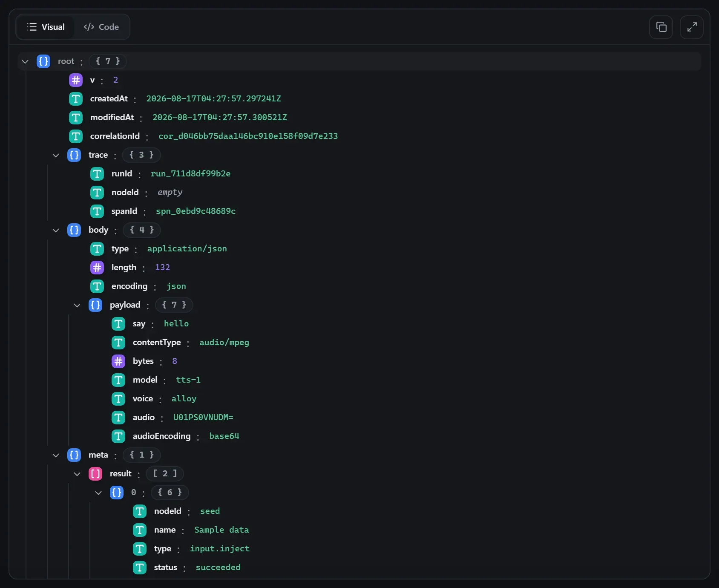Screen dimensions: 719x588
Task: Click the audioEncoding value base64
Action: (224, 436)
